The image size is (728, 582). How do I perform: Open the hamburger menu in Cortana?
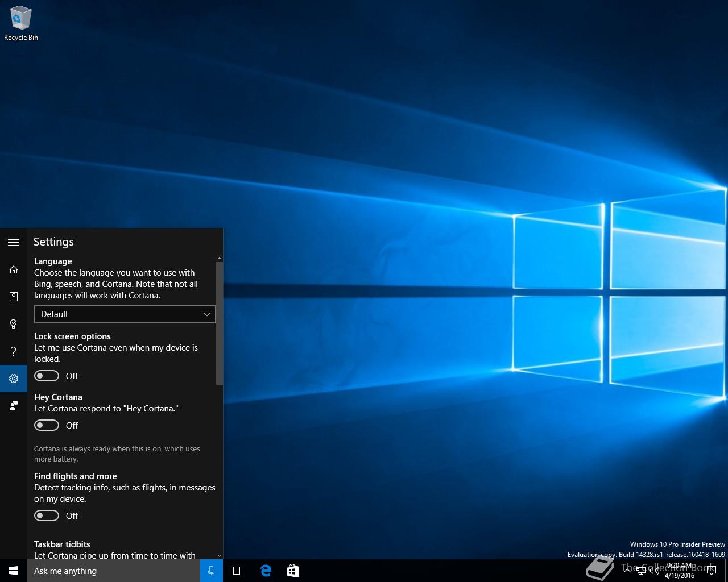click(14, 242)
